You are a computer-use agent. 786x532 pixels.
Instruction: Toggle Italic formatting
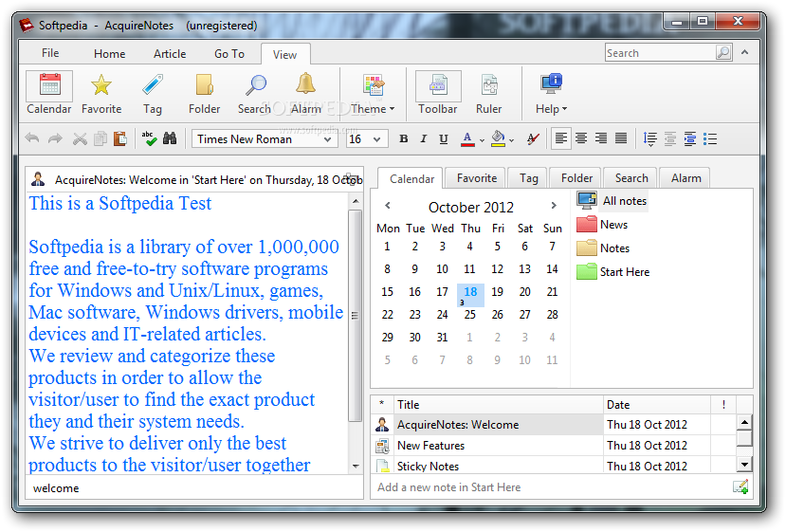[x=424, y=138]
